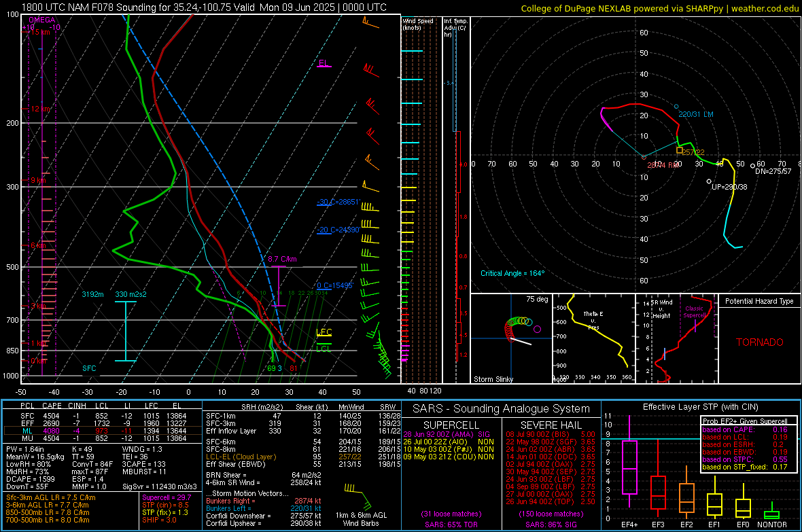This screenshot has height=532, width=802.
Task: Select the SFC parcel row in table
Action: click(x=103, y=416)
